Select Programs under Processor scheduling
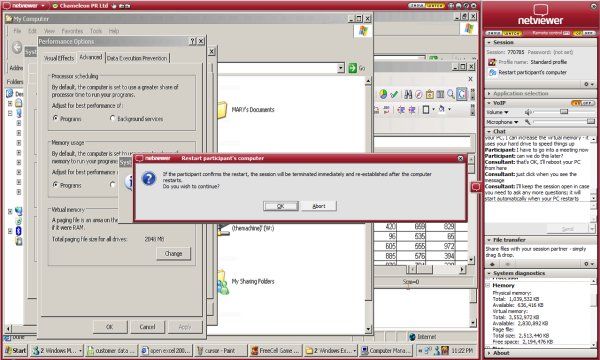 56,118
